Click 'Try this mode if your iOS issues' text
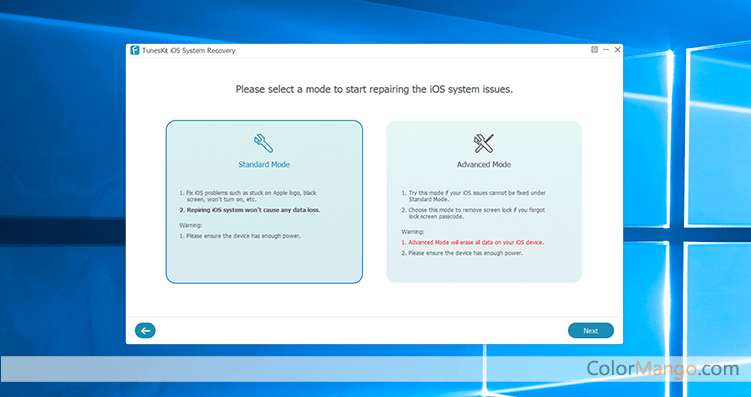This screenshot has height=397, width=751. point(473,195)
